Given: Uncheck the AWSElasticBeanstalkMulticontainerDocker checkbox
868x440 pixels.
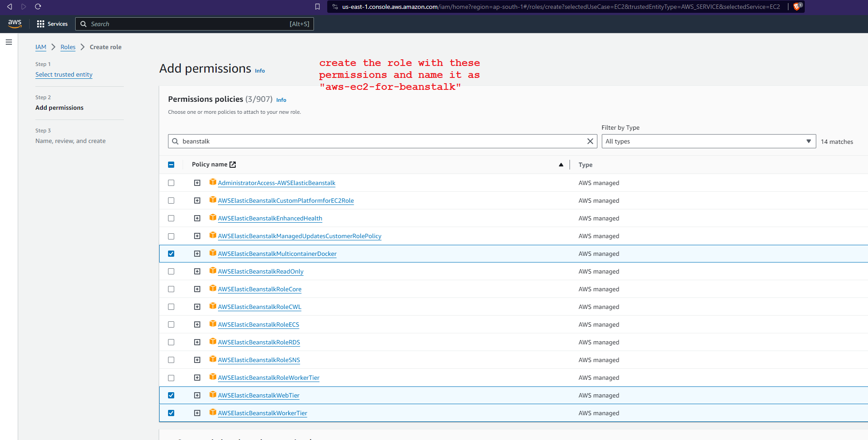Looking at the screenshot, I should 171,254.
